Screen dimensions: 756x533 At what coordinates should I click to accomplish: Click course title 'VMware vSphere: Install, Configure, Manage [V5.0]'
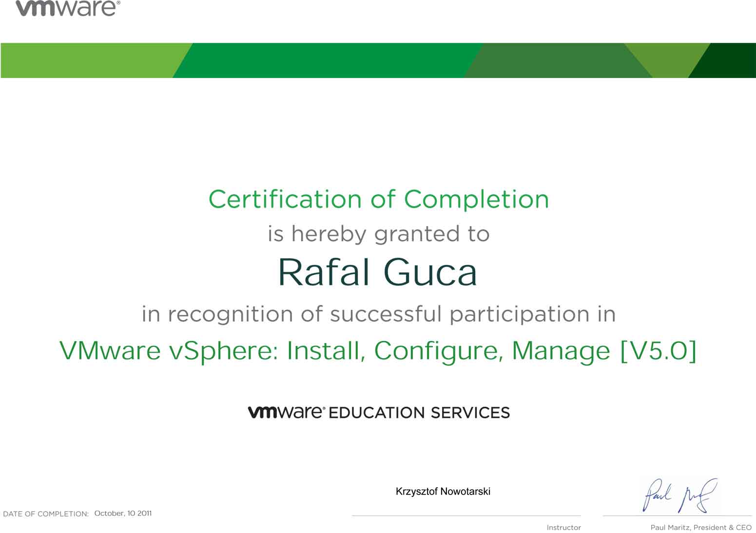point(378,351)
